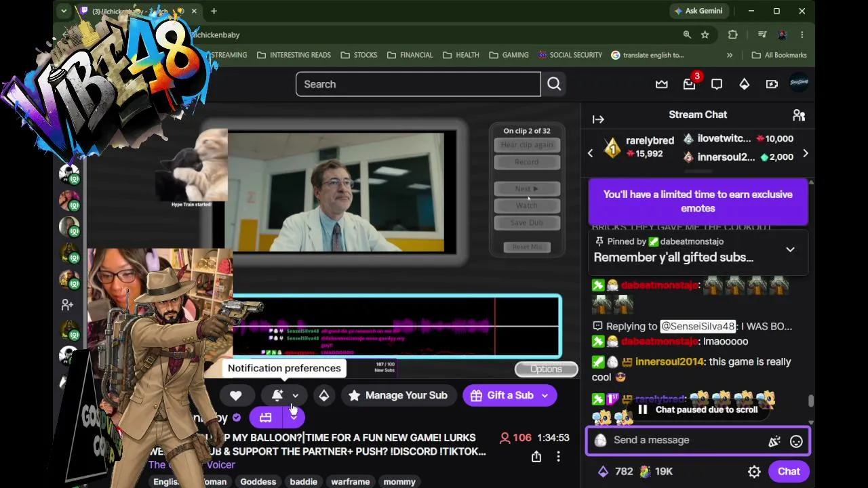Click the Twitch search magnifier button
This screenshot has height=488, width=868.
click(554, 84)
